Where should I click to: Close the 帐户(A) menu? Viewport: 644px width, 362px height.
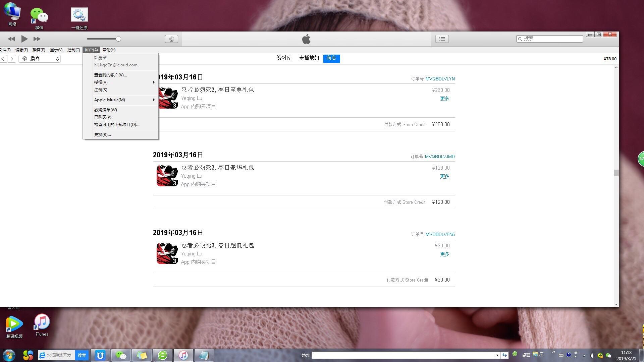click(91, 50)
